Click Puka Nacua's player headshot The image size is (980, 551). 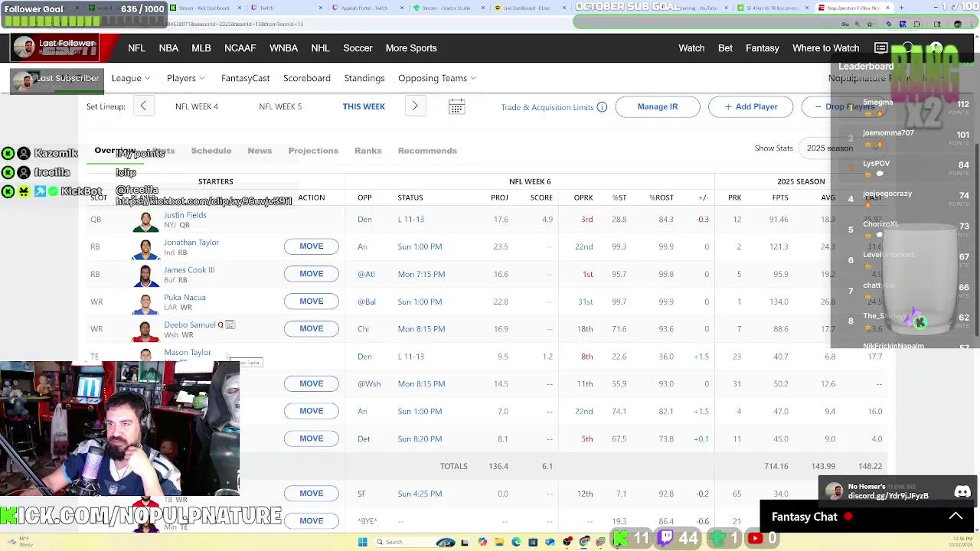tap(145, 303)
